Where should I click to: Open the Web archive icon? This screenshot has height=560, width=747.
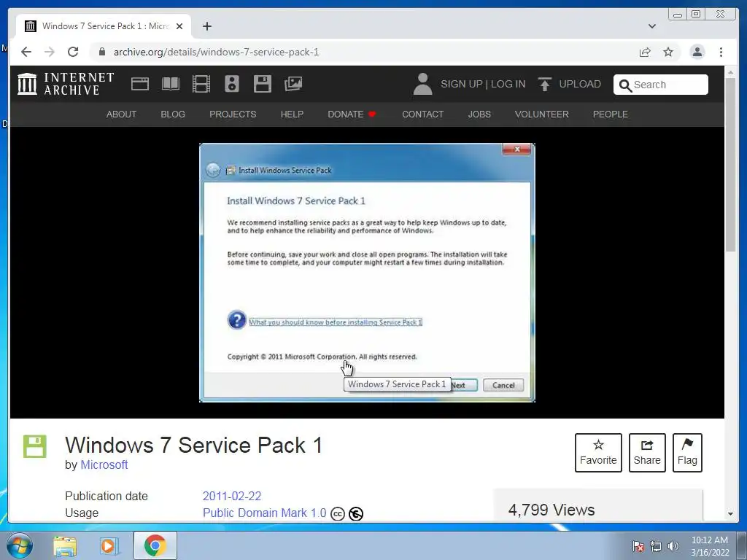click(140, 84)
